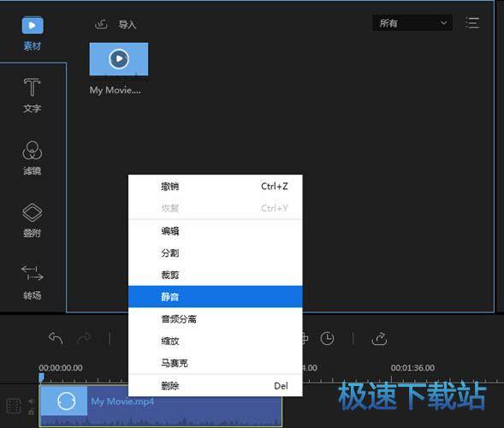Click the export arrow icon in toolbar
This screenshot has width=504, height=428.
click(379, 339)
